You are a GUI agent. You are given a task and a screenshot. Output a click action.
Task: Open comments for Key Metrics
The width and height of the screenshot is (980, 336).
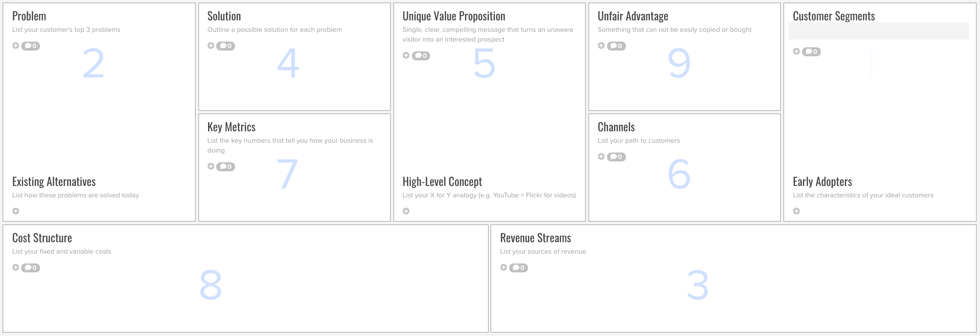click(x=226, y=167)
